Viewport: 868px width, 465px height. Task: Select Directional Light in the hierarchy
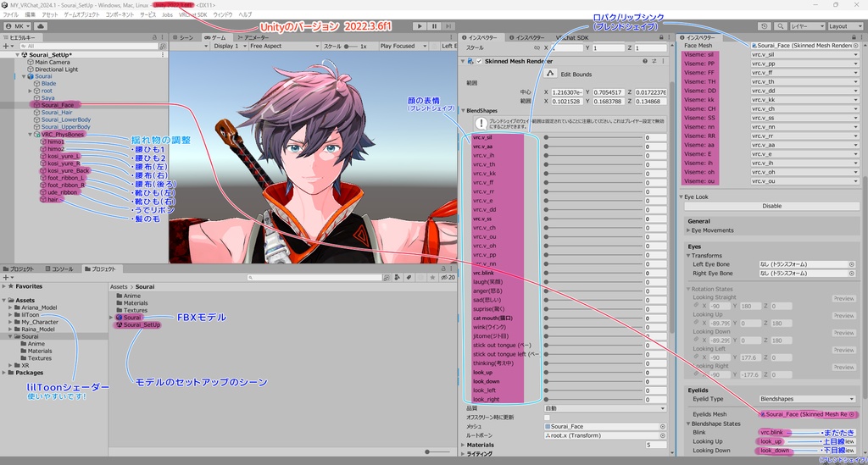[x=57, y=69]
